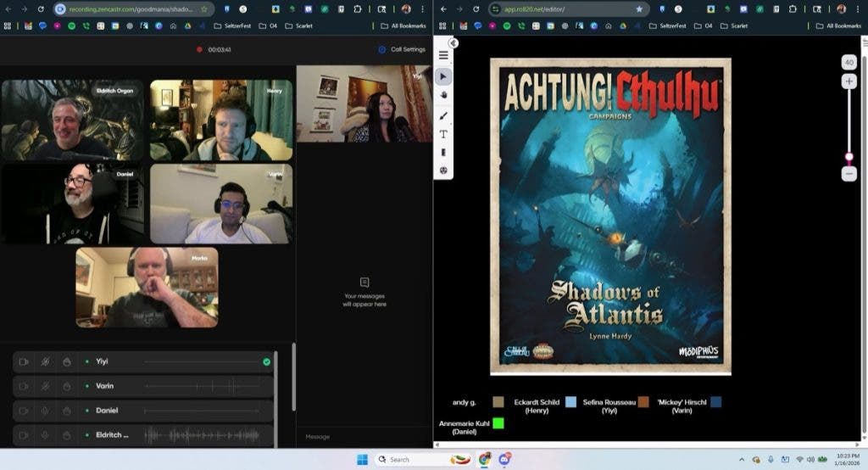Toggle camera for Yiyi's track
Screen dimensions: 868x470
pos(23,361)
